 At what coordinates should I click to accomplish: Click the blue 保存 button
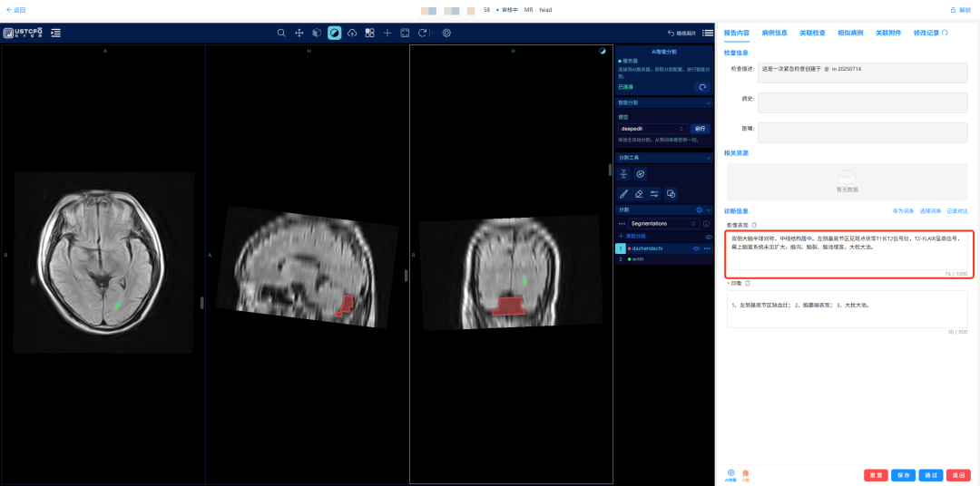tap(903, 475)
